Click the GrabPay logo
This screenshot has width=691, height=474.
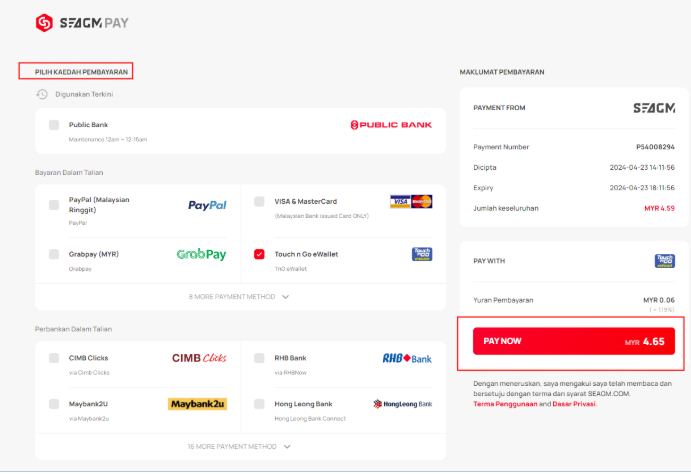201,255
